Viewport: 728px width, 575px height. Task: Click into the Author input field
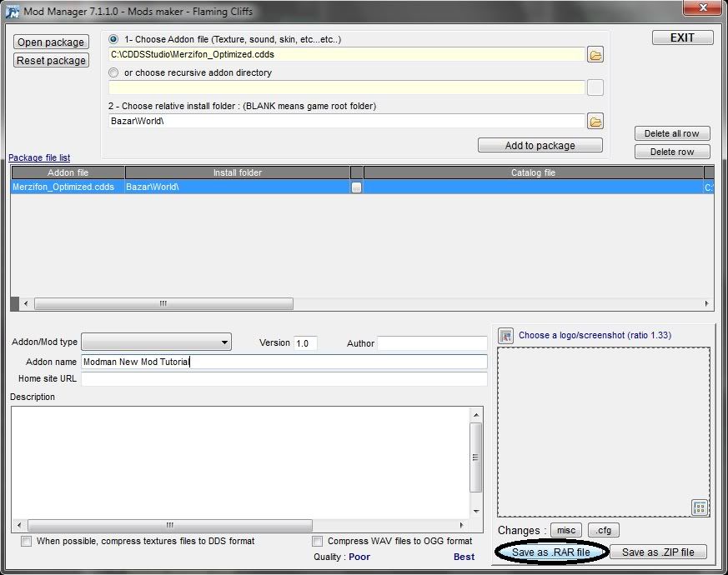pos(432,343)
